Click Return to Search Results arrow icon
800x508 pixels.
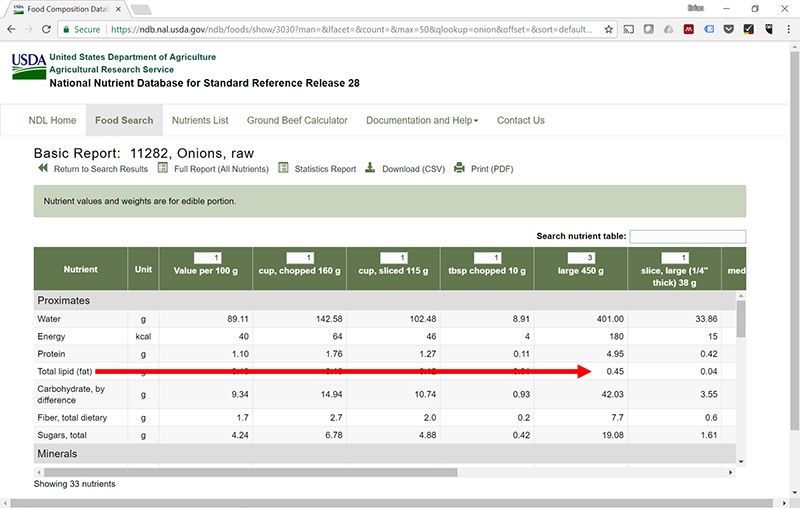pyautogui.click(x=43, y=168)
